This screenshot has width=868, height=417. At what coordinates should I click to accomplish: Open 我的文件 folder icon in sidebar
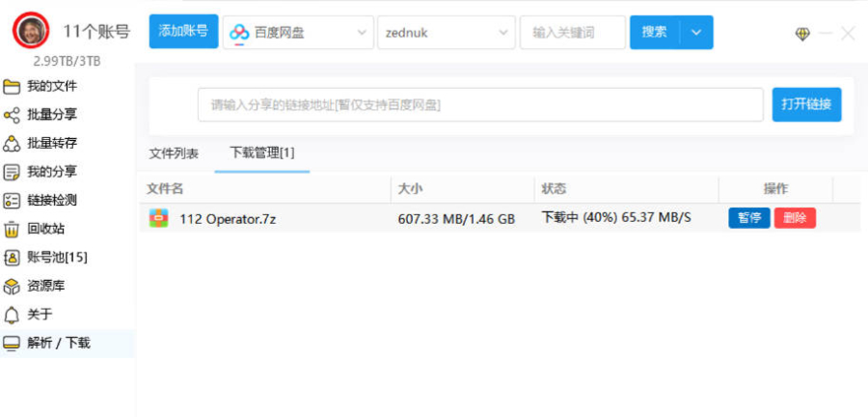12,87
